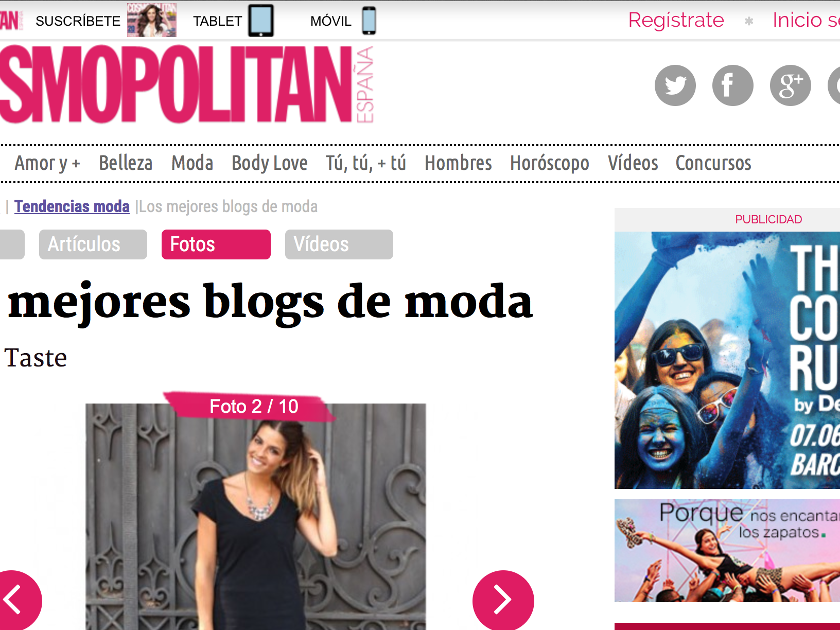Select the Fotos tab
The height and width of the screenshot is (630, 840).
[216, 244]
